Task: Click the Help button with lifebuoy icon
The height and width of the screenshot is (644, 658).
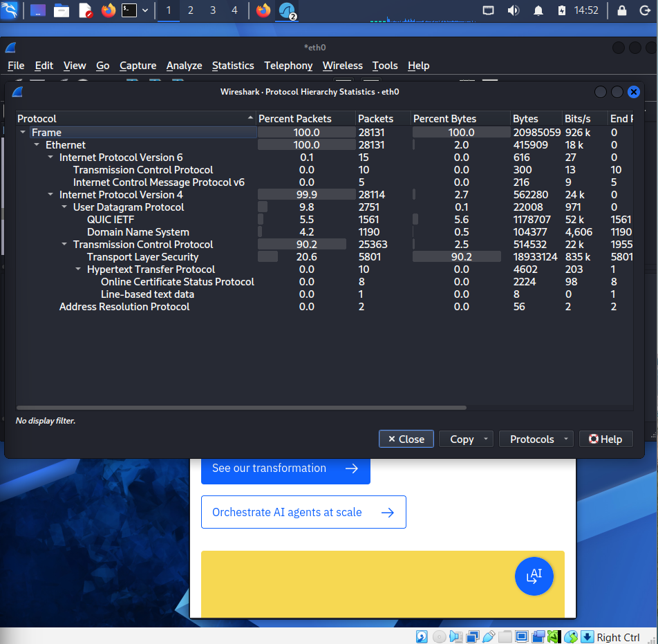Action: click(605, 439)
